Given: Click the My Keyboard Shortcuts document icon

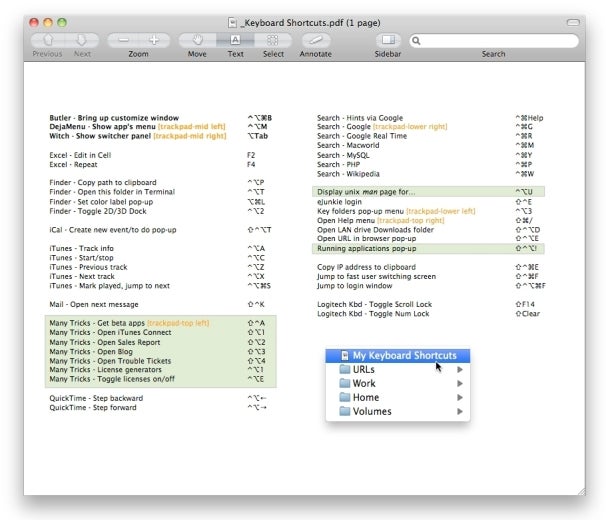Looking at the screenshot, I should point(345,356).
